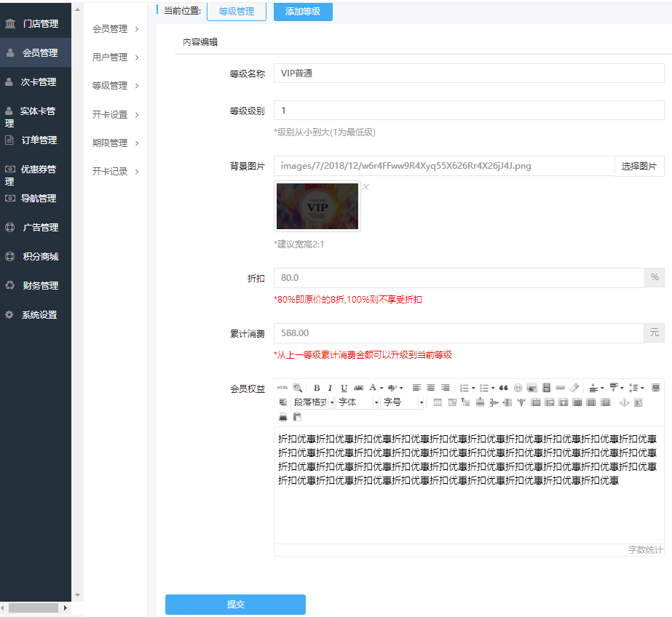Click into 会员权益 editor text area
The width and height of the screenshot is (672, 617).
coord(469,485)
